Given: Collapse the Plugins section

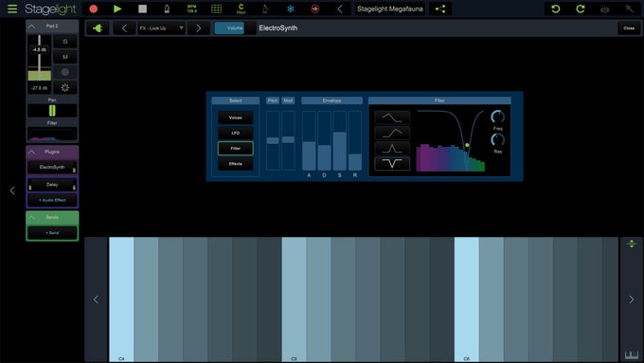Looking at the screenshot, I should tap(31, 152).
